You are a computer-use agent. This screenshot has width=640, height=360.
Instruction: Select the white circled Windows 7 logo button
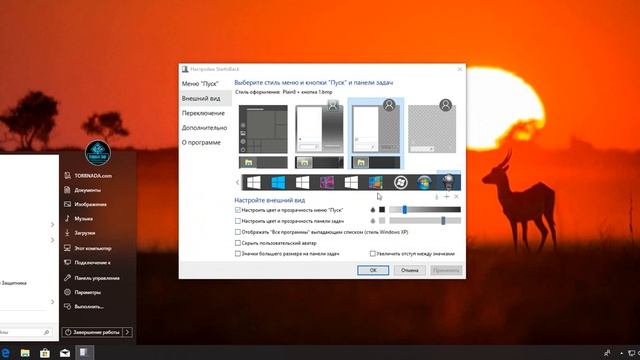[x=400, y=182]
